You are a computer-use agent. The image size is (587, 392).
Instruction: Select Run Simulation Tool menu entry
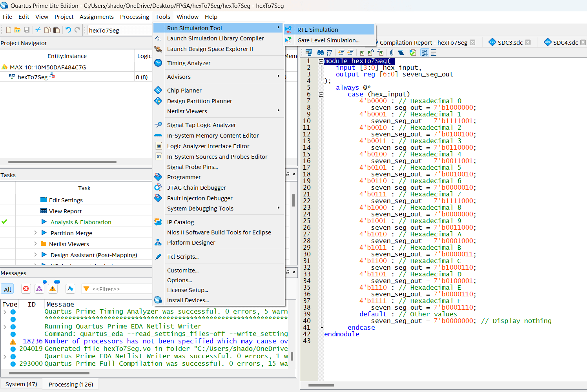[219, 28]
